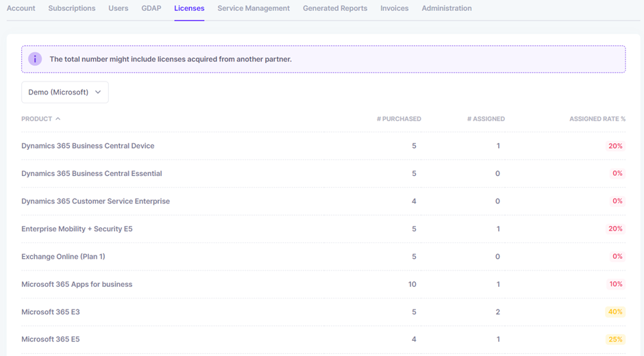Image resolution: width=644 pixels, height=356 pixels.
Task: Select Exchange Online (Plan 1) product
Action: [63, 256]
